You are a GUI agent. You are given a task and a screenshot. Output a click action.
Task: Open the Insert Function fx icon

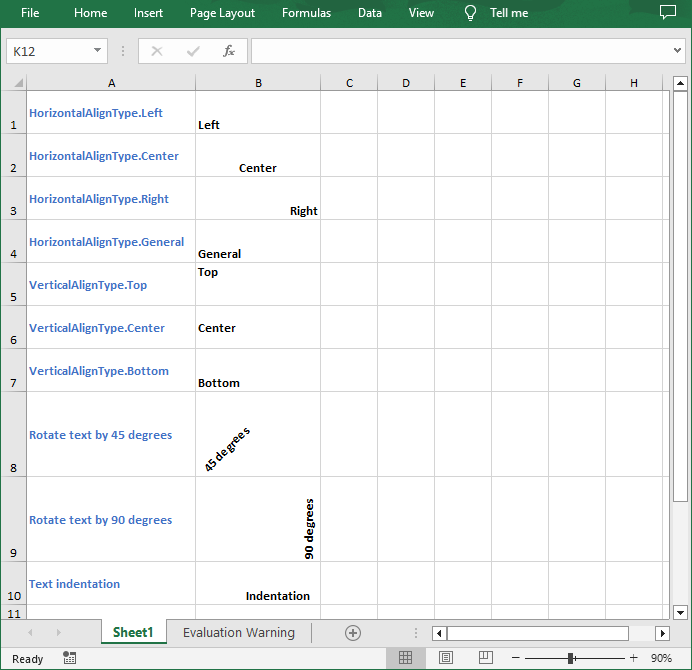229,51
